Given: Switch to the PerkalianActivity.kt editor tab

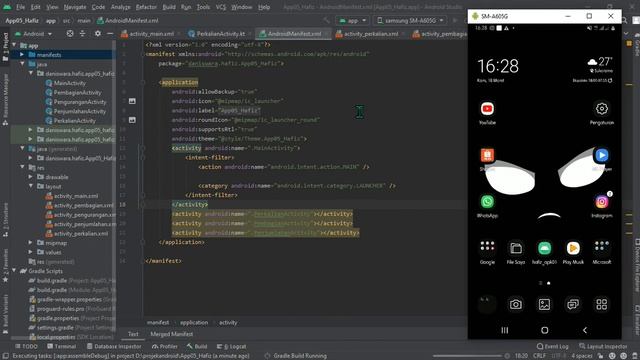Looking at the screenshot, I should pyautogui.click(x=220, y=34).
